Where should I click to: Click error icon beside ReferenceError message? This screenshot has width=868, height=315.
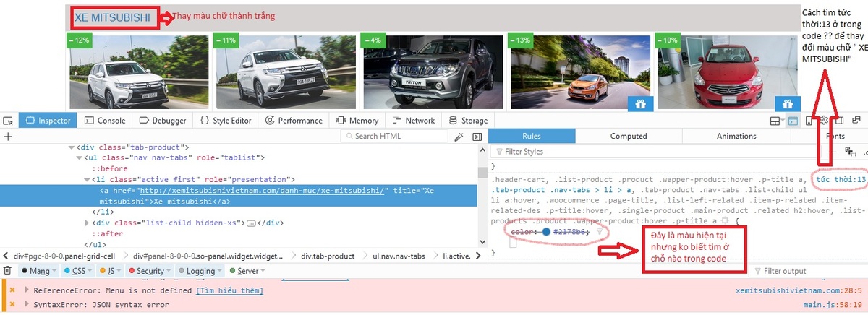coord(12,290)
